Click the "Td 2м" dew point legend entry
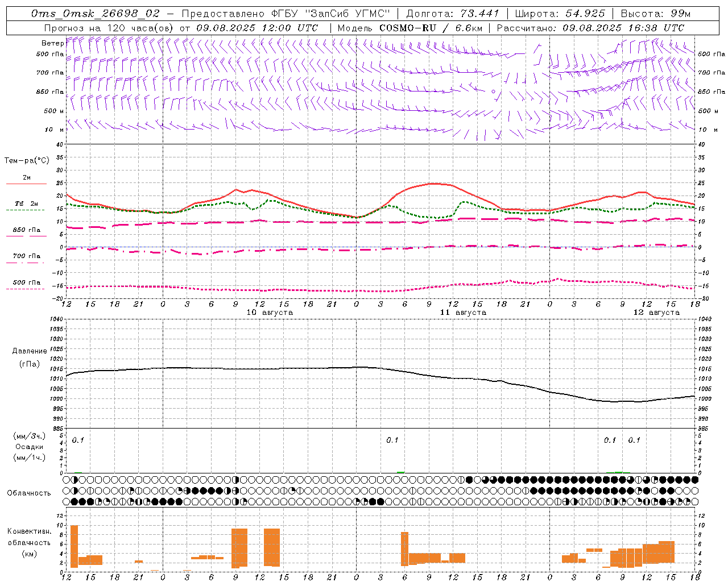 pyautogui.click(x=26, y=203)
